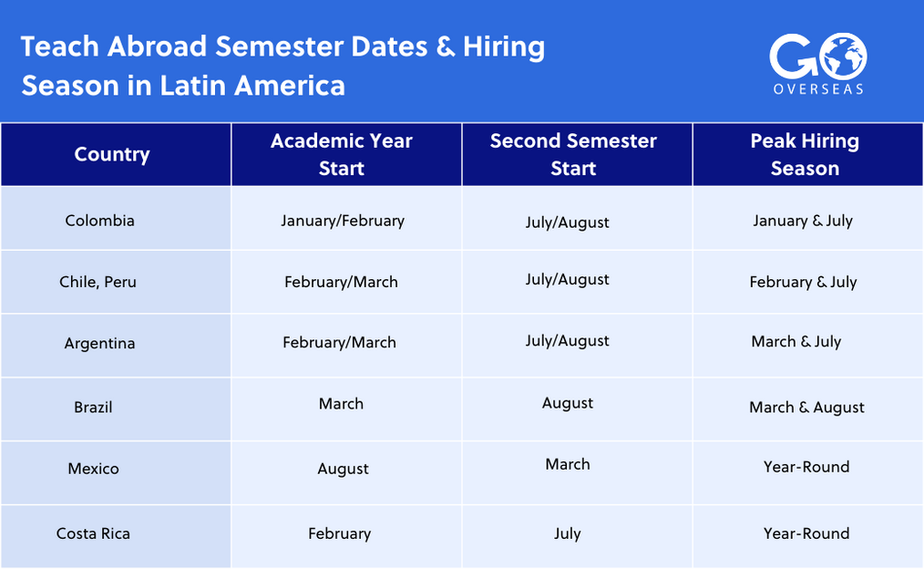This screenshot has width=924, height=569.
Task: Click the OVERSEAS text under the logo
Action: (x=816, y=89)
